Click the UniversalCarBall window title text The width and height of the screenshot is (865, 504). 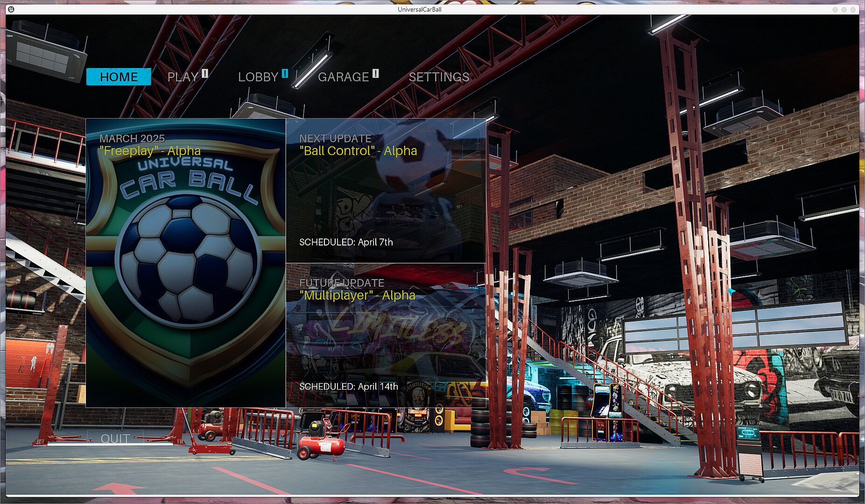(x=419, y=9)
